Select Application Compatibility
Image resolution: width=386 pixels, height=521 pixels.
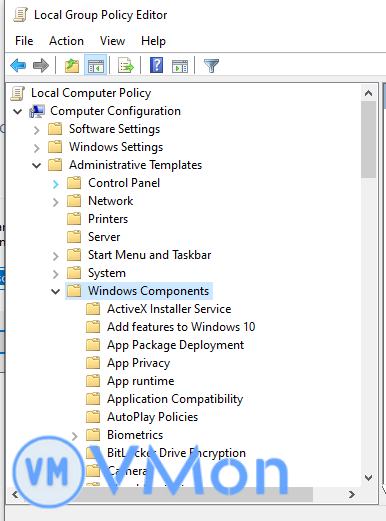175,399
